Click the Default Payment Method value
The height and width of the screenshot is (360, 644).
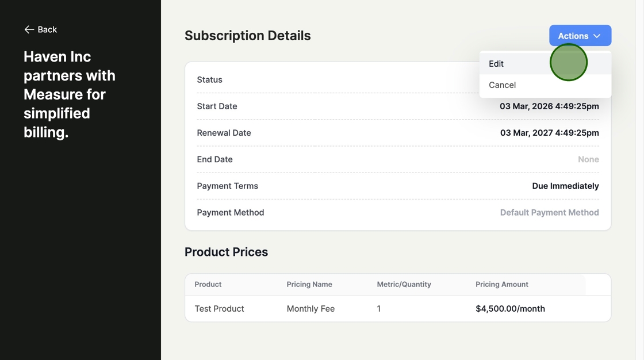pyautogui.click(x=549, y=212)
